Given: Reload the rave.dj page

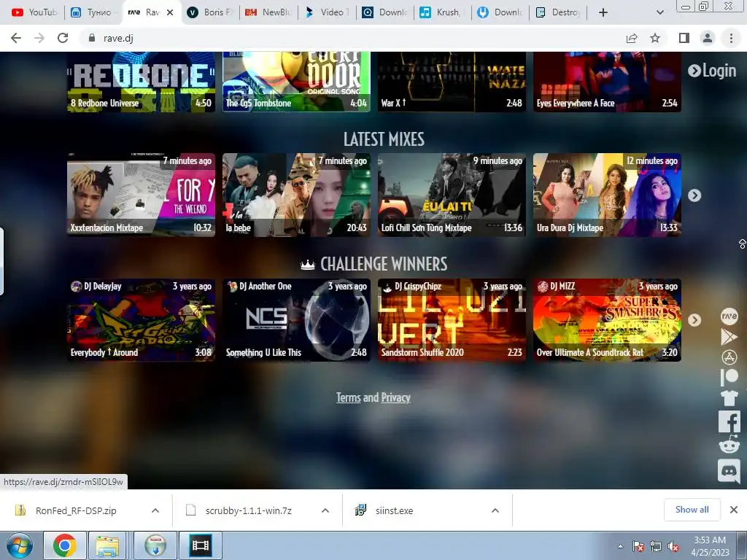Looking at the screenshot, I should click(x=63, y=38).
